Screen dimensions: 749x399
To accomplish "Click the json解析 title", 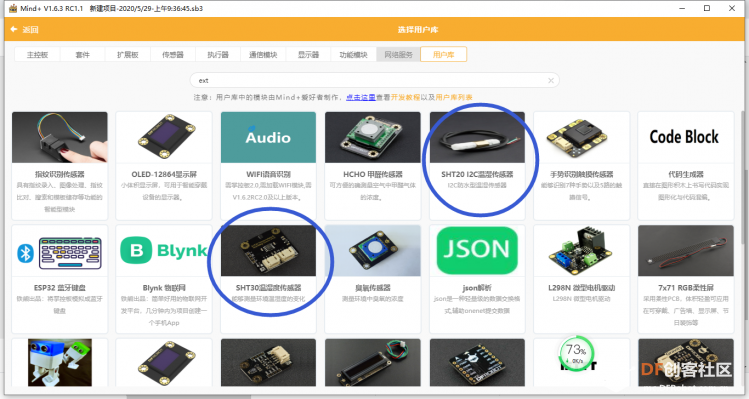I will click(x=477, y=288).
